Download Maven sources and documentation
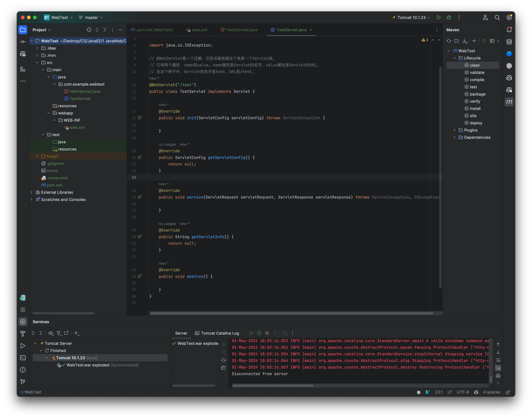The width and height of the screenshot is (532, 419). 465,41
